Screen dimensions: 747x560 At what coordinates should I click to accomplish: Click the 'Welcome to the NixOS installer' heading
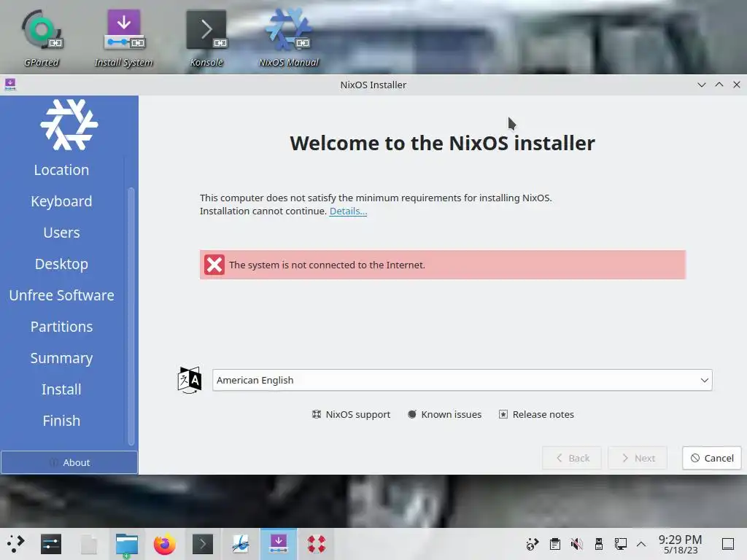point(443,143)
